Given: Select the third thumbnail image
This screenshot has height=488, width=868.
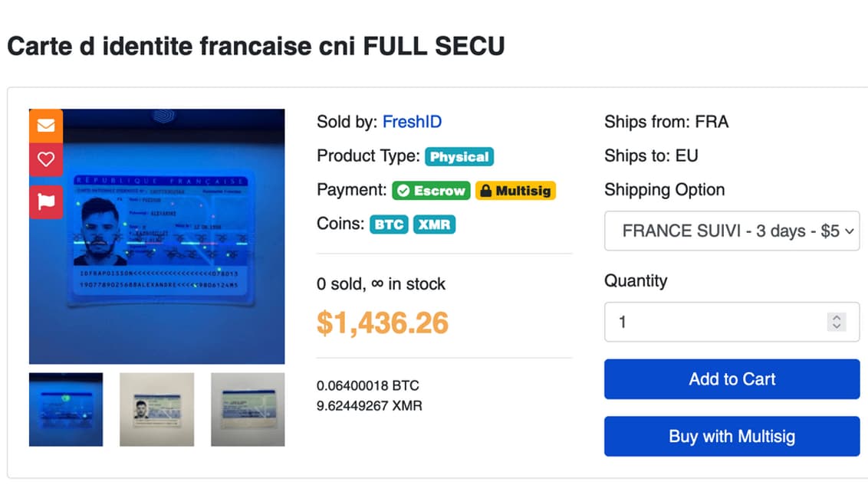Looking at the screenshot, I should [x=248, y=409].
